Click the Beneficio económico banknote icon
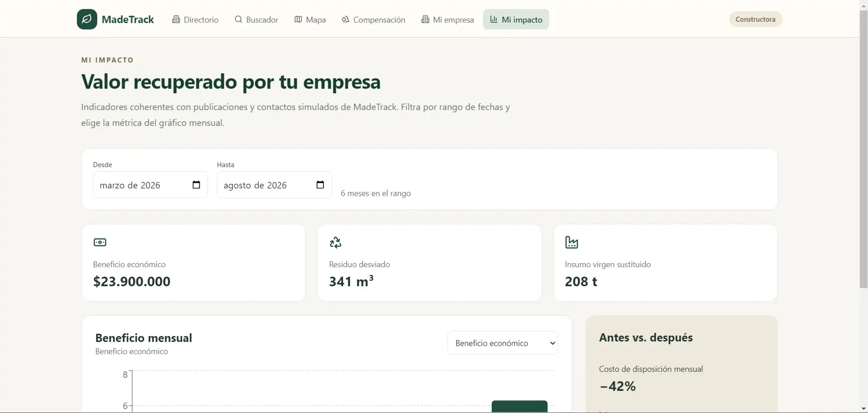 100,242
